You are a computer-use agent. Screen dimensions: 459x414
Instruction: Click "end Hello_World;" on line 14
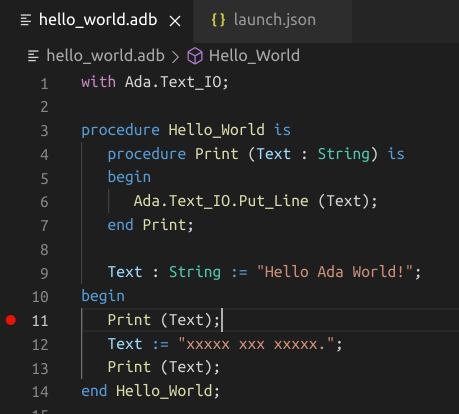pyautogui.click(x=151, y=391)
